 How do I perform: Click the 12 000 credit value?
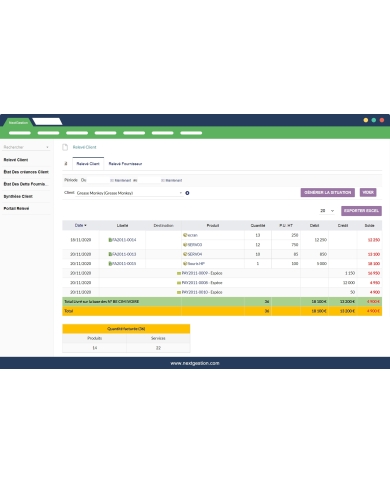tap(349, 283)
